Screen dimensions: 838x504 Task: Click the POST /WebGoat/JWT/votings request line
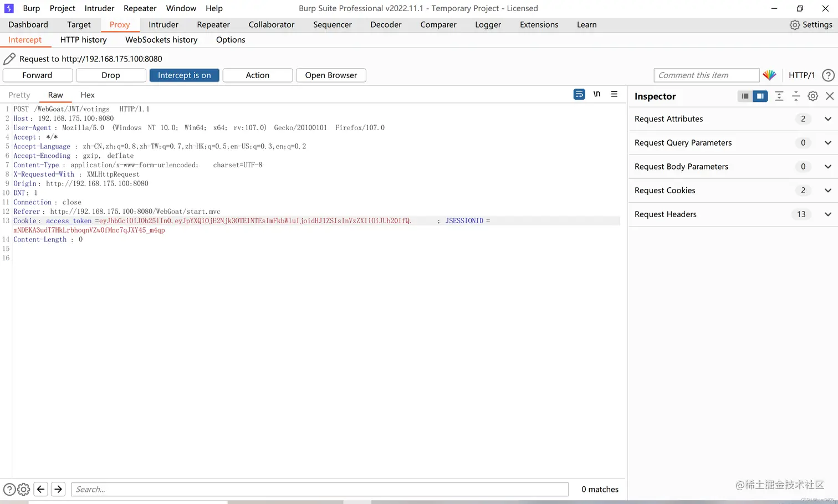click(x=81, y=109)
